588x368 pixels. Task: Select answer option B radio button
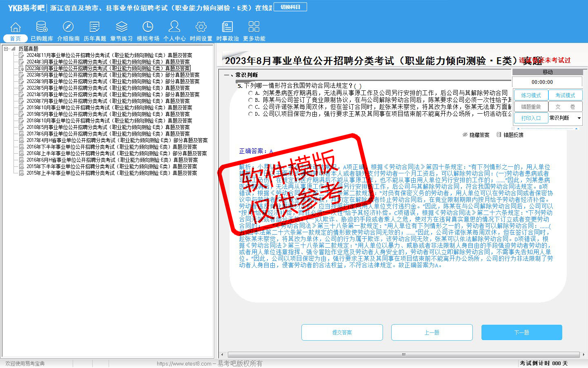250,100
